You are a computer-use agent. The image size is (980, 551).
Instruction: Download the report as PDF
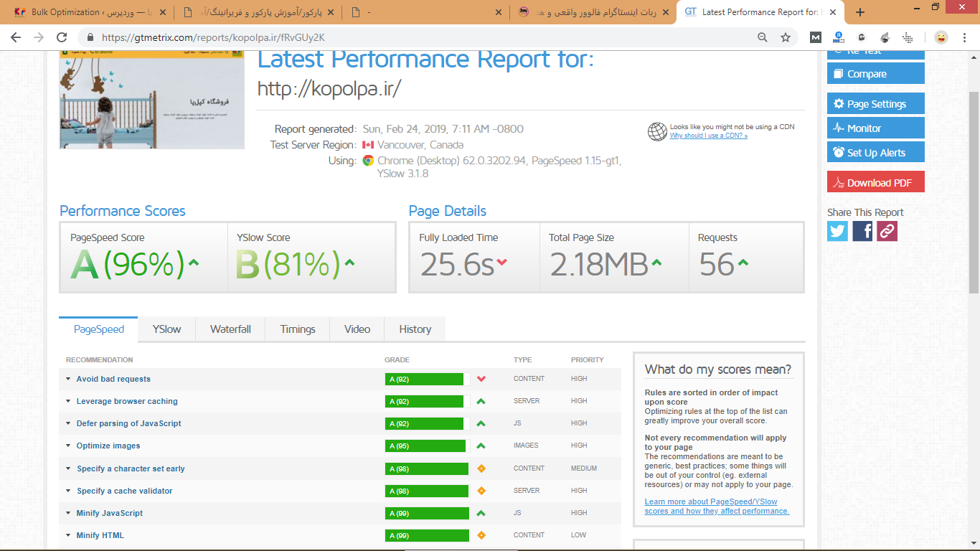[x=876, y=182]
